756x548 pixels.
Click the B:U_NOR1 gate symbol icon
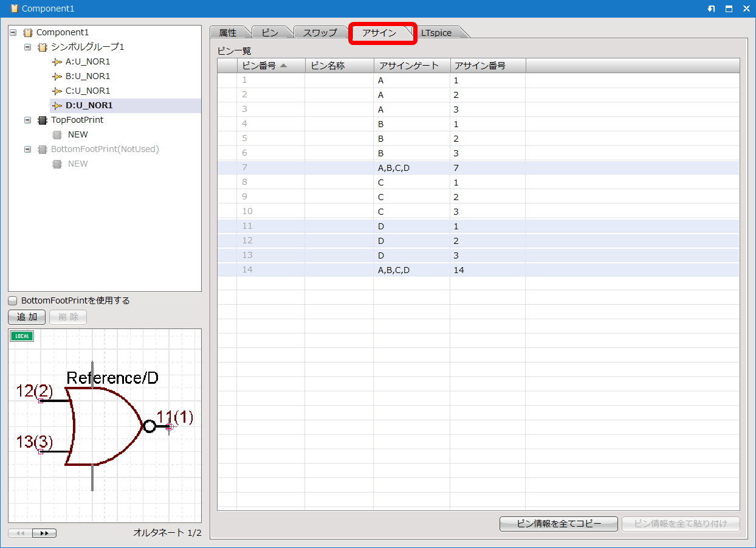(x=57, y=76)
